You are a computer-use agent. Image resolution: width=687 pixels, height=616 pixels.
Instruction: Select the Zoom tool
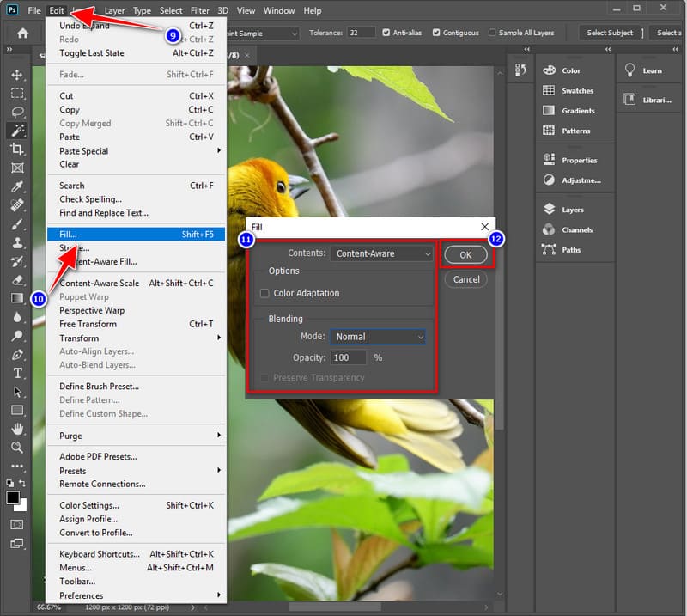point(16,448)
